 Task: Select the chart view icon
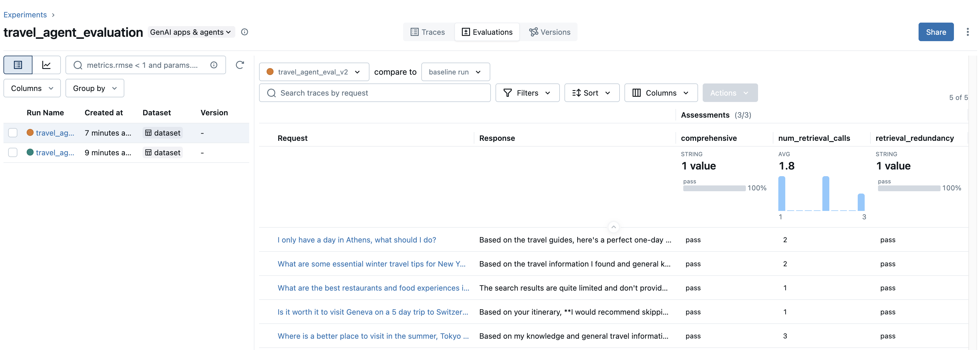[x=46, y=65]
